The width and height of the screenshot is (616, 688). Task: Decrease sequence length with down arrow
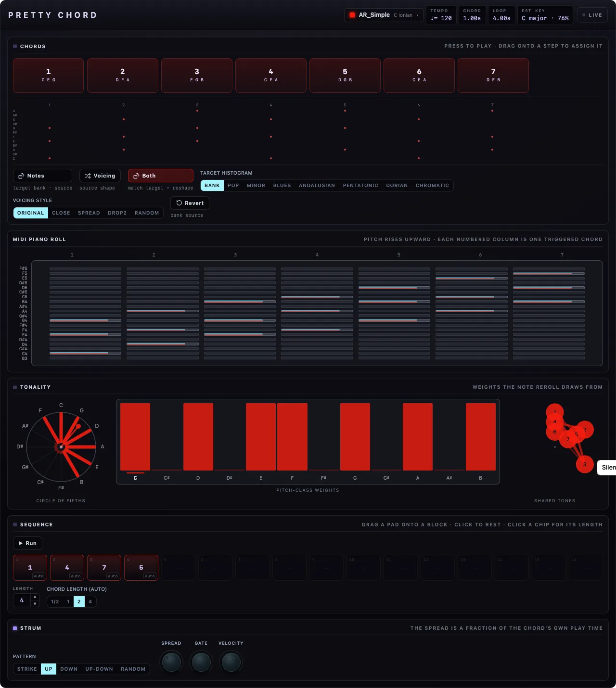[35, 603]
